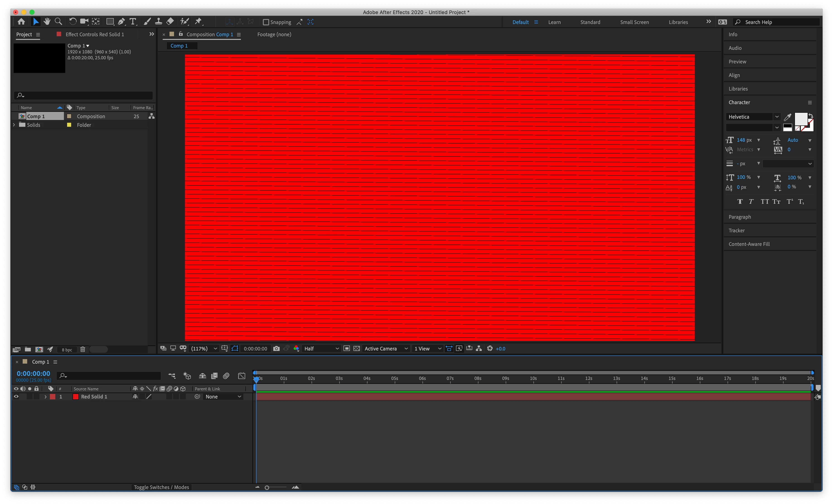
Task: Select the Puppet Pin tool
Action: pyautogui.click(x=199, y=22)
